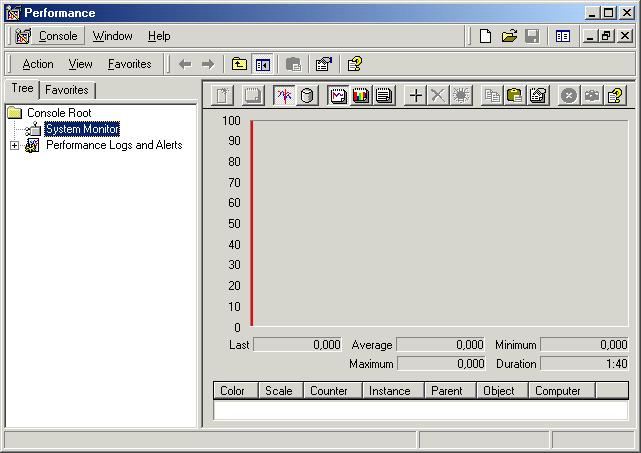Open the Window menu
Viewport: 641px width, 453px height.
pyautogui.click(x=112, y=36)
